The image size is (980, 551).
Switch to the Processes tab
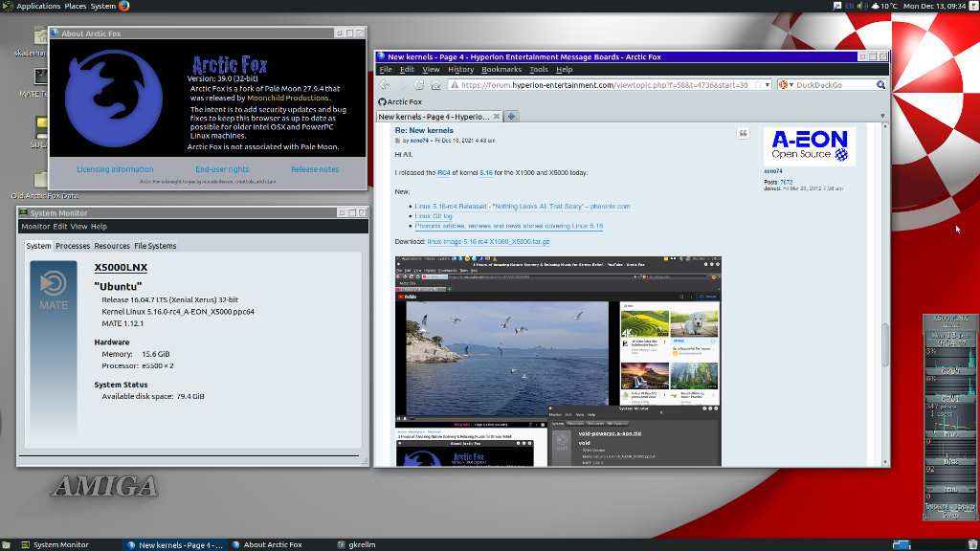pos(73,246)
